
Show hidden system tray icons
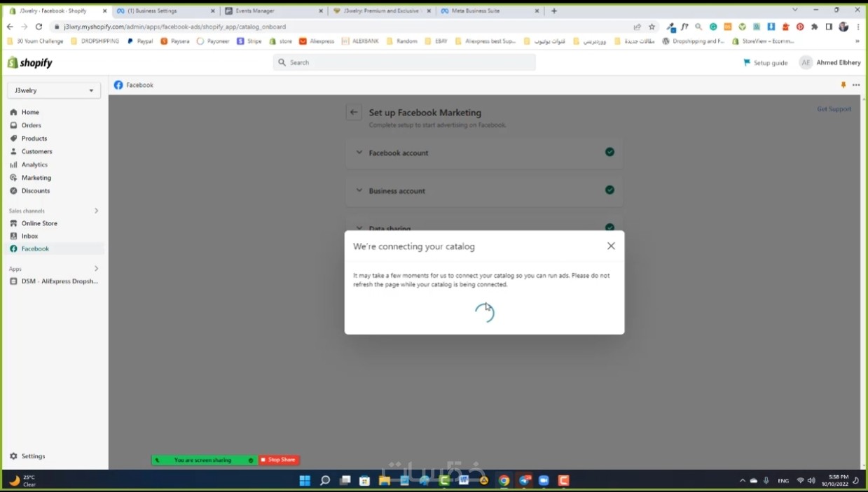coord(742,481)
